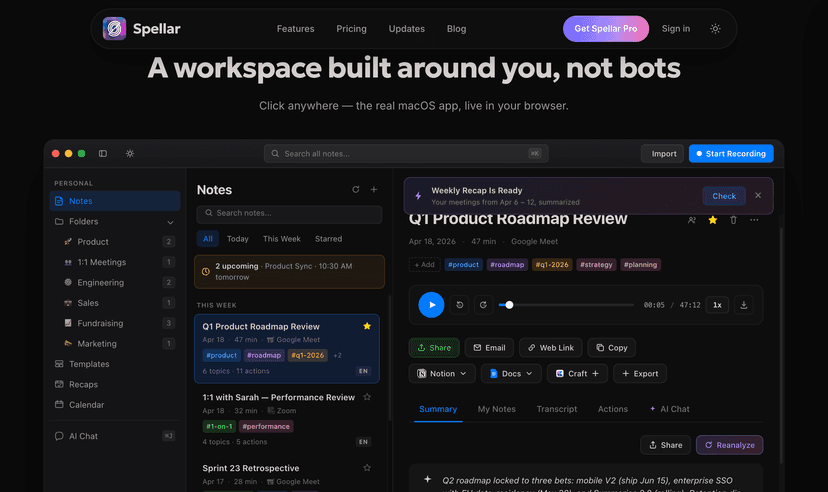
Task: Dismiss the Weekly Recap banner
Action: (758, 195)
